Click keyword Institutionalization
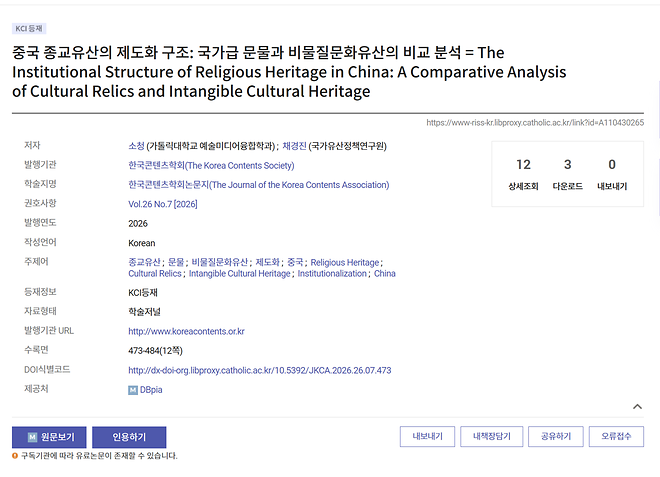 [332, 274]
